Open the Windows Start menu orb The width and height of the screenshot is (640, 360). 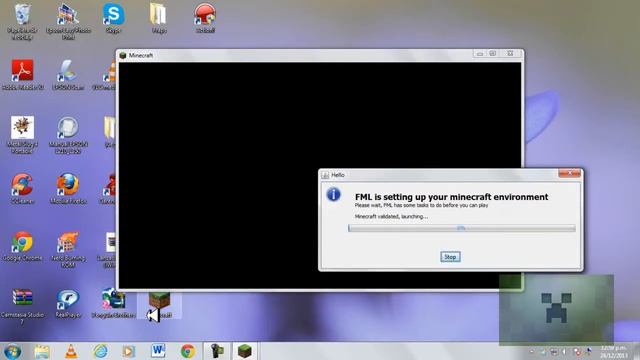click(x=13, y=351)
